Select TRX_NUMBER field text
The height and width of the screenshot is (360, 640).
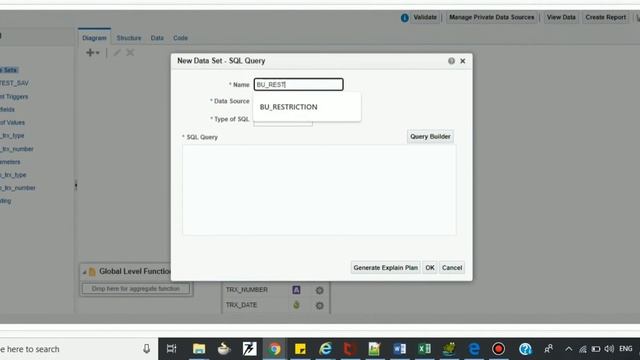(247, 290)
